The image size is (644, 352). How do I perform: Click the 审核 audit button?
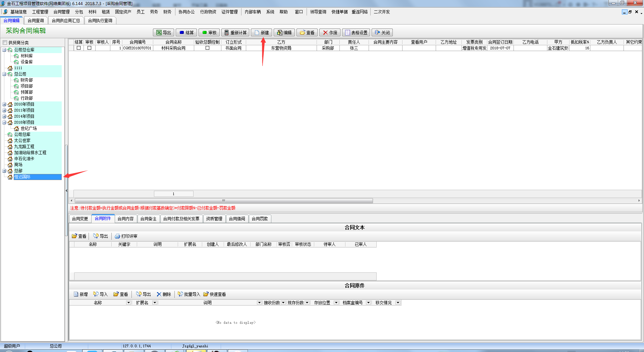click(x=209, y=33)
